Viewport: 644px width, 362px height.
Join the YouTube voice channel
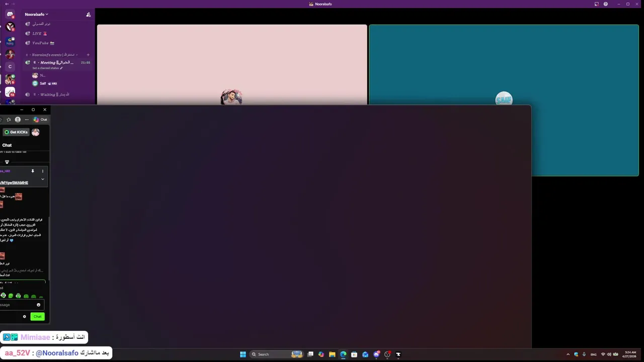[40, 43]
